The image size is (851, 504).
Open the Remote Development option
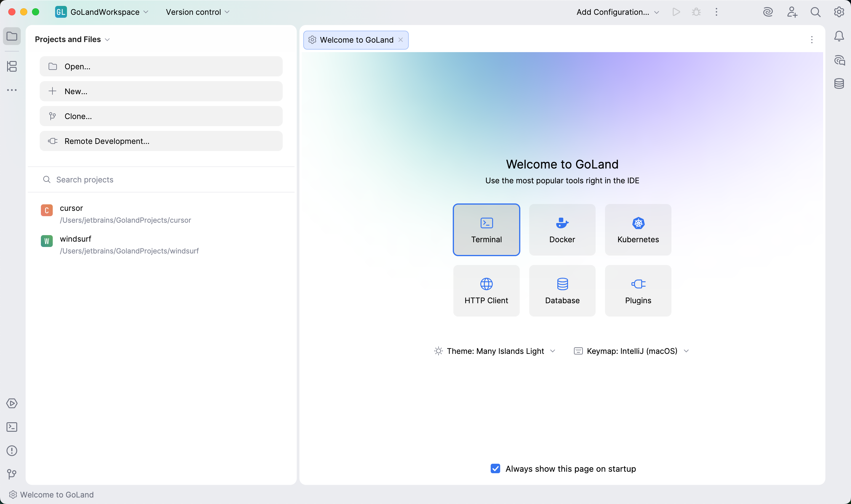(x=161, y=141)
